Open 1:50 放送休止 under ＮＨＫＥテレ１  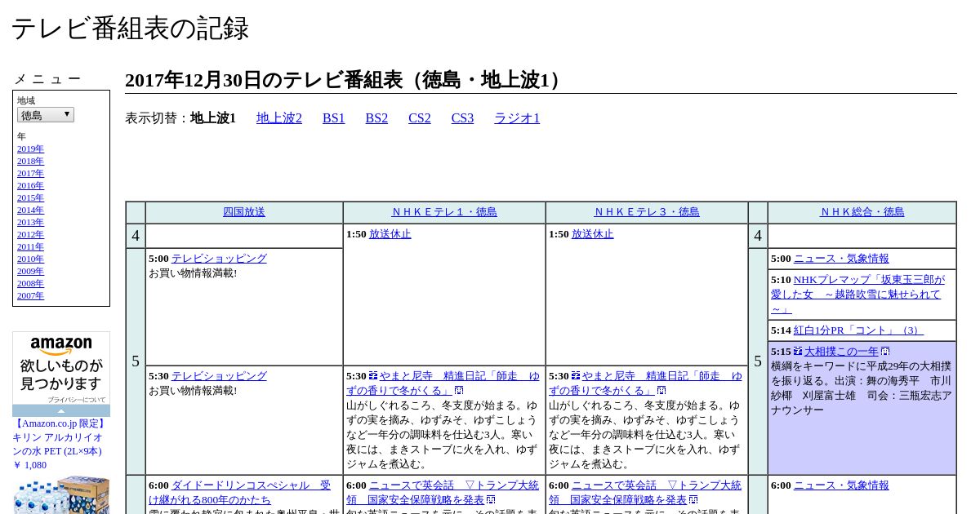[390, 234]
